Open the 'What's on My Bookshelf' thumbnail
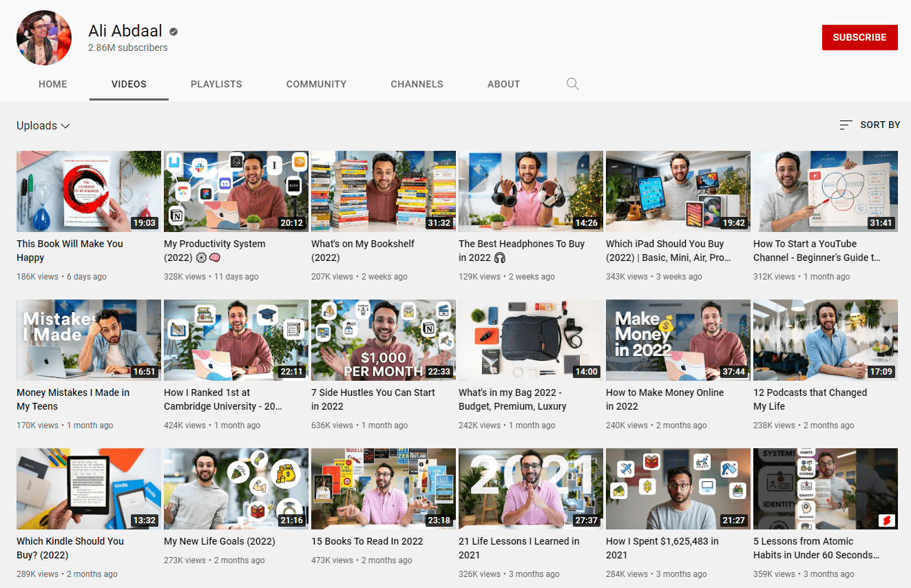The width and height of the screenshot is (911, 588). [x=384, y=191]
